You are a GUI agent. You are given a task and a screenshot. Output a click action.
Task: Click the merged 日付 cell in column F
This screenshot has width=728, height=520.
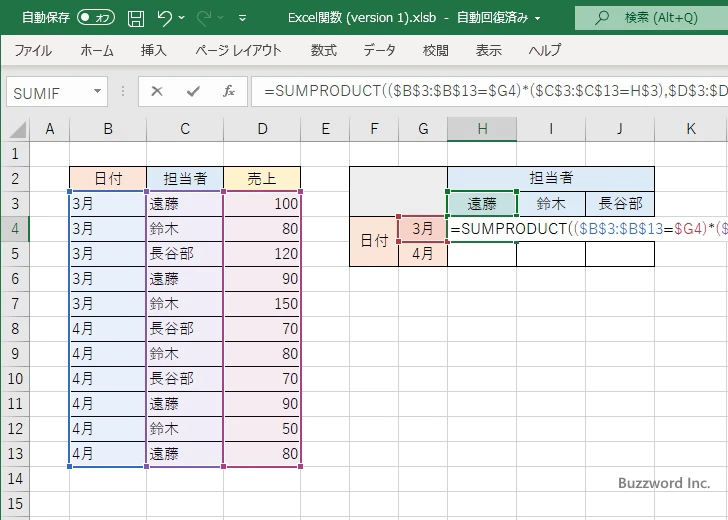pos(374,241)
